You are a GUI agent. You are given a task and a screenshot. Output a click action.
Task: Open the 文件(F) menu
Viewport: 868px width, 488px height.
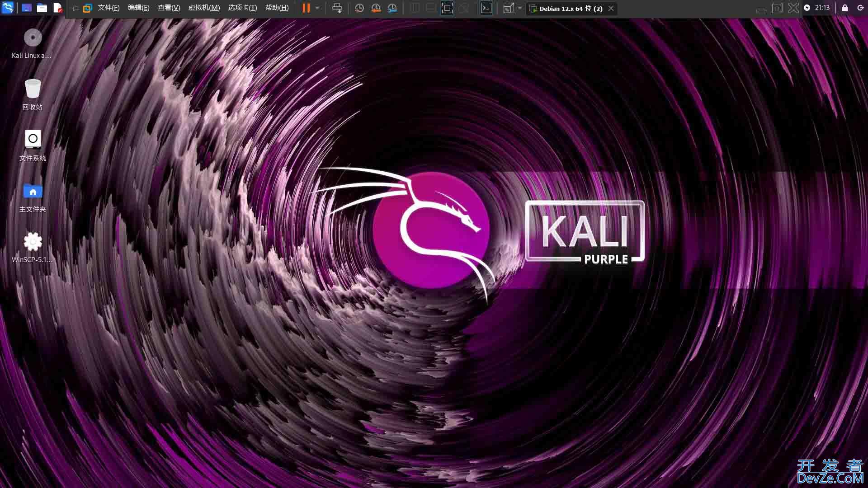coord(108,8)
